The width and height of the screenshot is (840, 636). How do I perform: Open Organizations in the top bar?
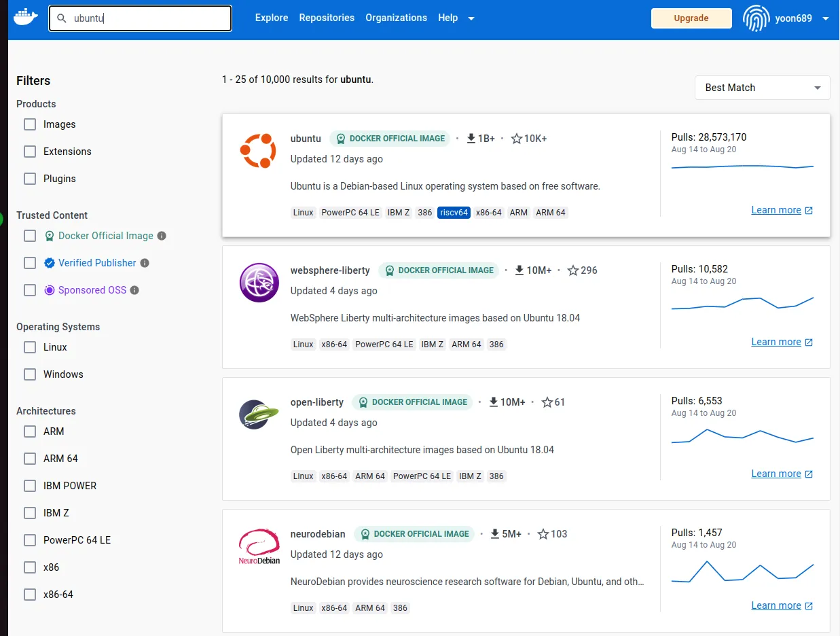(397, 18)
